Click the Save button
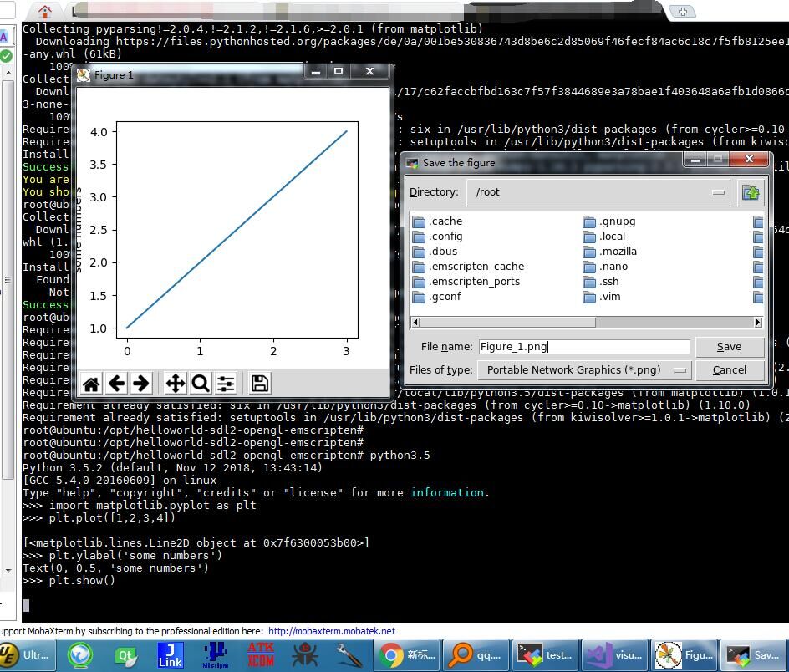 [729, 346]
